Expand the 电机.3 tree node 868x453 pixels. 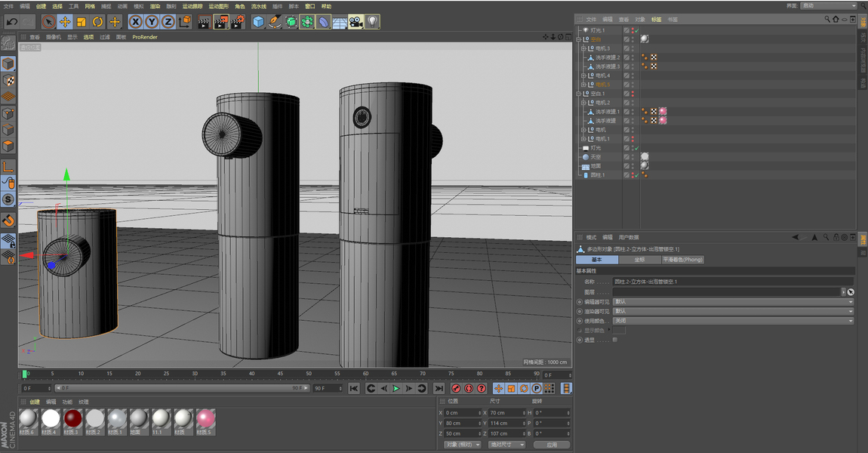tap(583, 48)
